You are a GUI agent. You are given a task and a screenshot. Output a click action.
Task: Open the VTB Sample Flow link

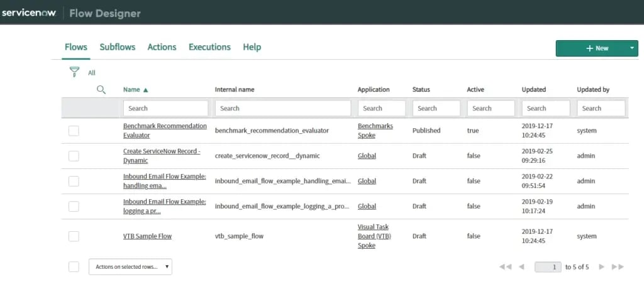pyautogui.click(x=147, y=236)
